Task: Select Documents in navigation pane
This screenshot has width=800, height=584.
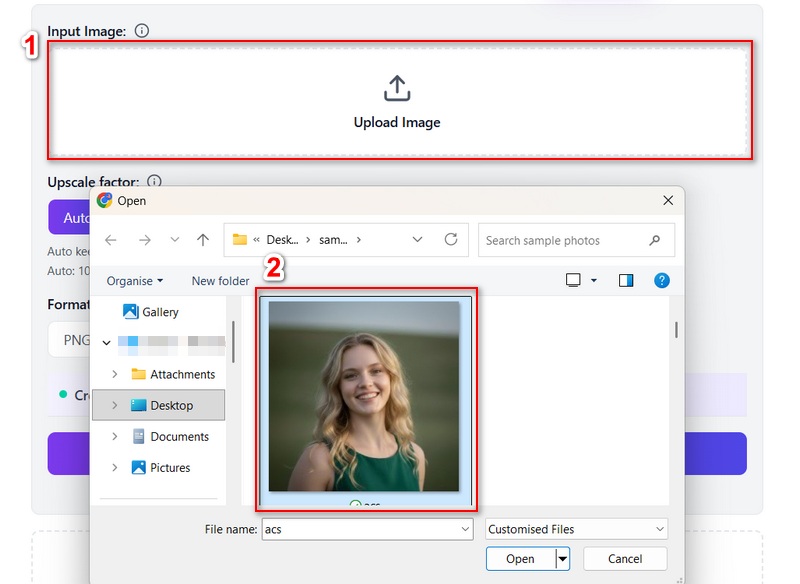Action: point(170,437)
